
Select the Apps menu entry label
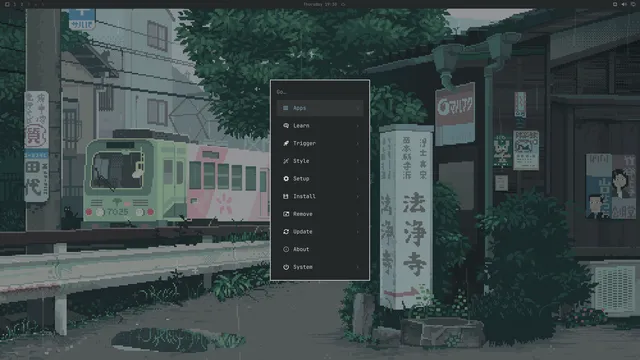tap(299, 108)
